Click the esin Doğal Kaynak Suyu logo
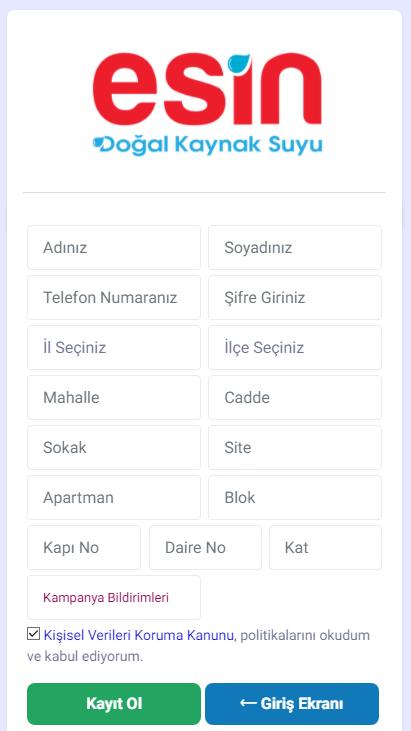Viewport: 411px width, 731px height. tap(207, 103)
